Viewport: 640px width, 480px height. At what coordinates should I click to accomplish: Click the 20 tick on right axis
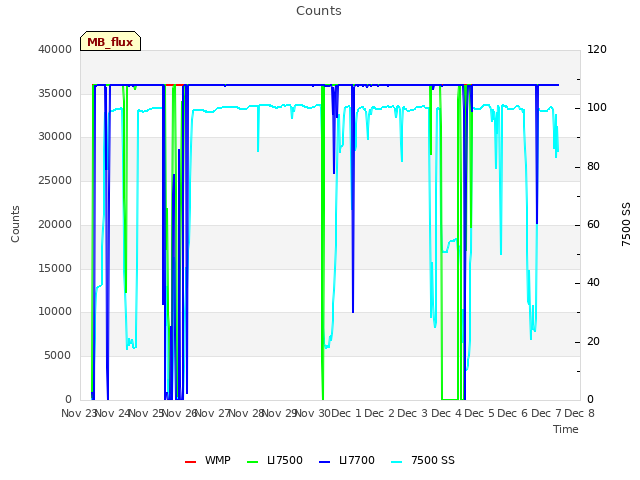[x=593, y=341]
